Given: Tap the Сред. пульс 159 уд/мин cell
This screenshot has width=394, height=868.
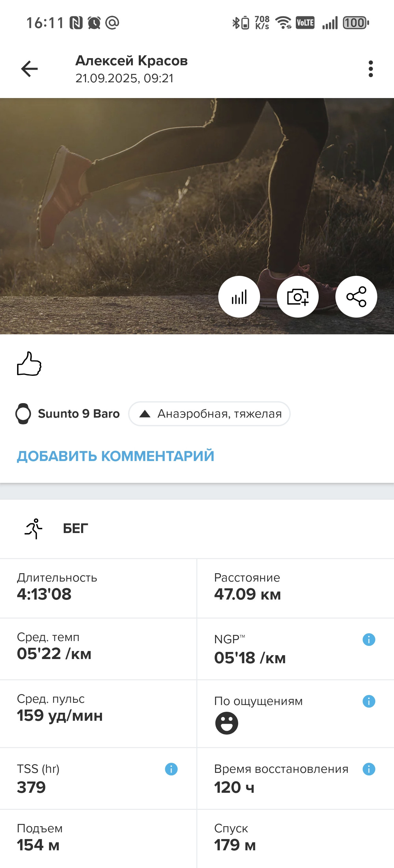Looking at the screenshot, I should coord(98,714).
